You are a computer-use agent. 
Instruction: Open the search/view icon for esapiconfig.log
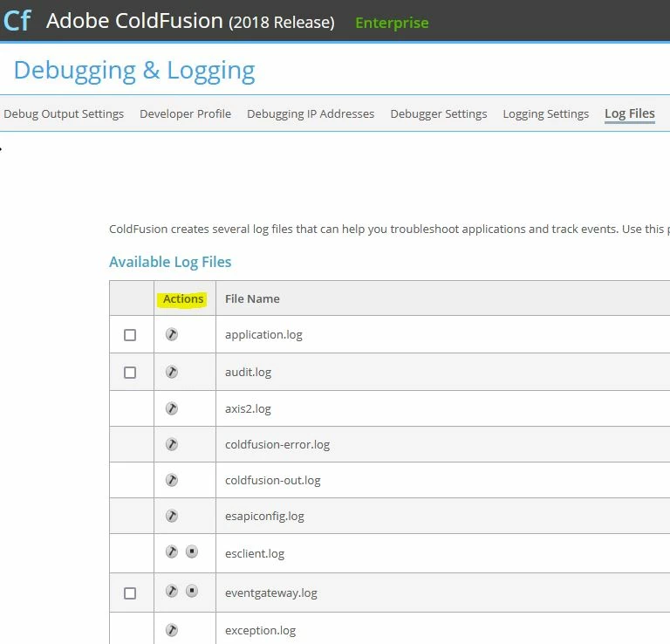[172, 516]
